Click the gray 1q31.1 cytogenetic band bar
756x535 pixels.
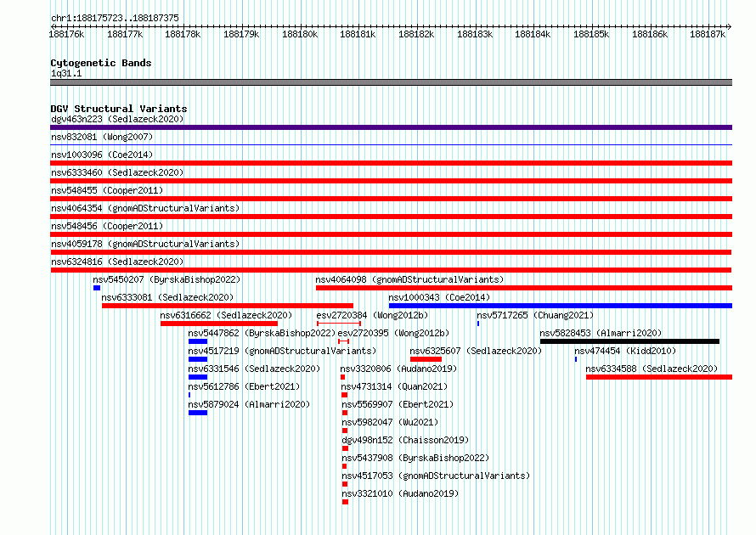(x=391, y=82)
